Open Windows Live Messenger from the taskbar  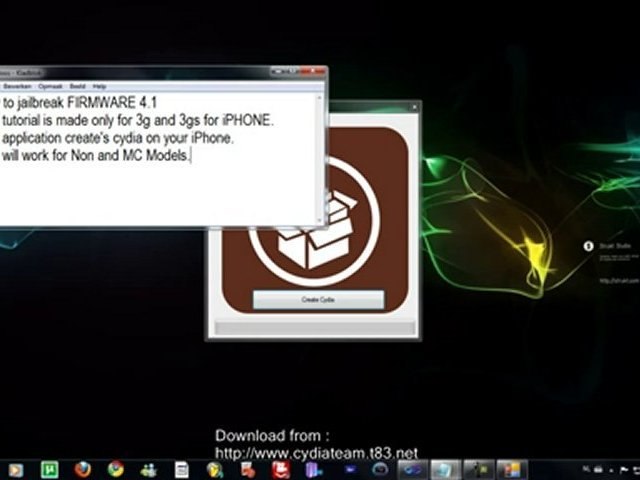[149, 470]
